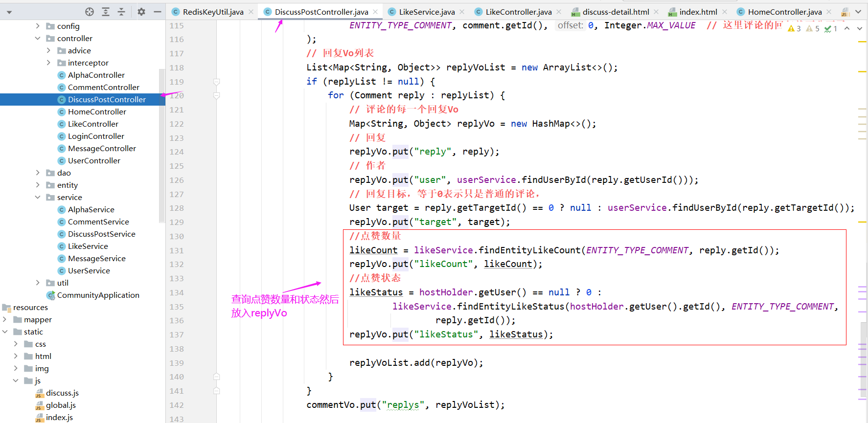Open MessageService class
868x423 pixels.
[96, 258]
